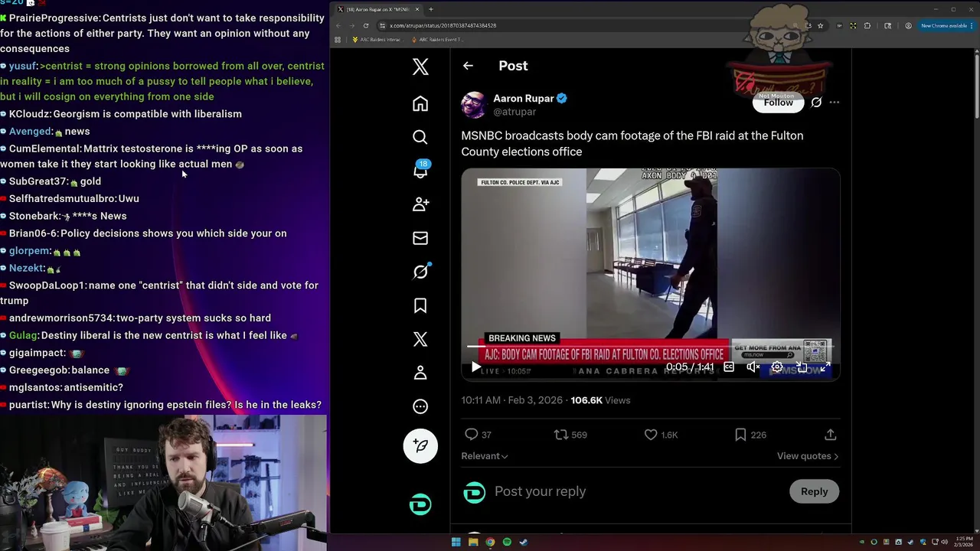Enable picture-in-picture for video
This screenshot has width=980, height=551.
coord(802,367)
